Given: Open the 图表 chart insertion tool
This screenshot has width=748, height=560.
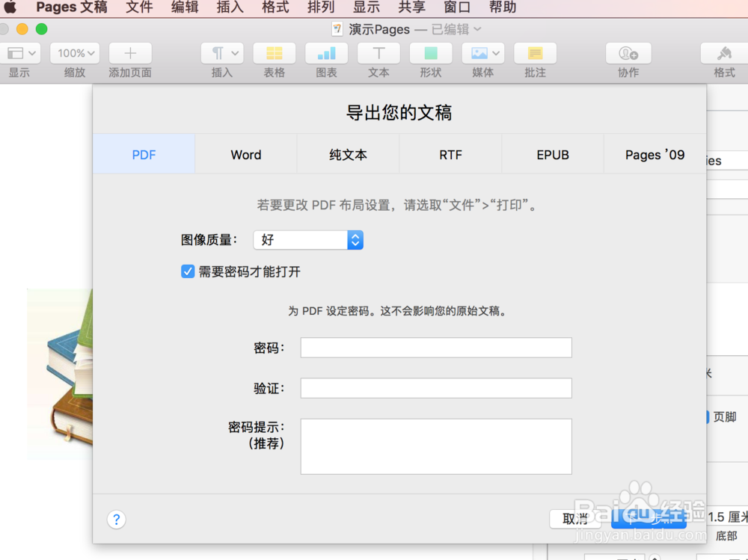Looking at the screenshot, I should pos(326,53).
